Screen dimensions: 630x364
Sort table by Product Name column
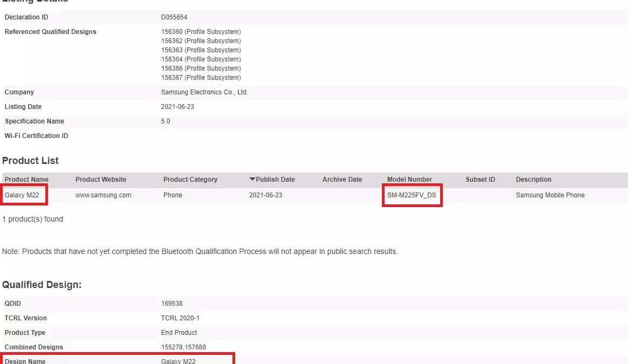tap(26, 180)
